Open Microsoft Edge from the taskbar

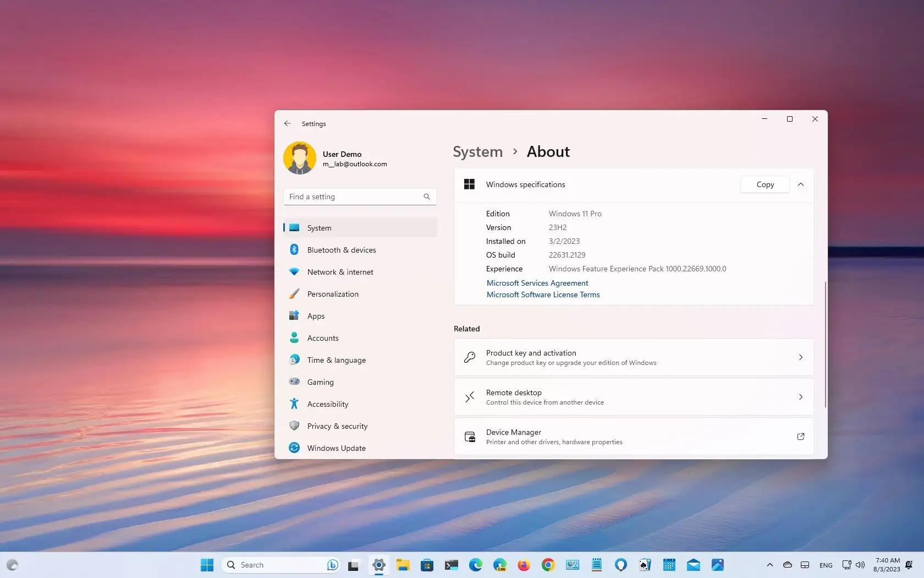[x=476, y=565]
